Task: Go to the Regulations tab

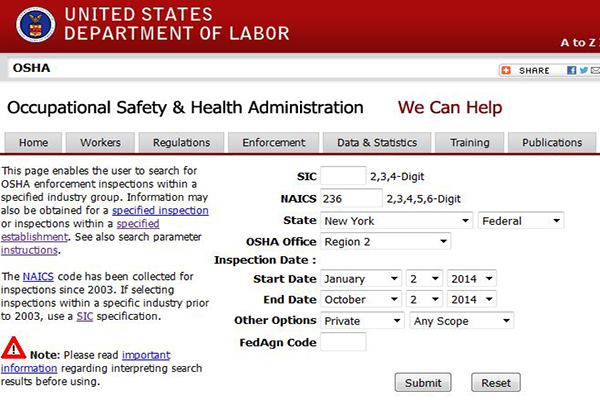Action: point(181,143)
